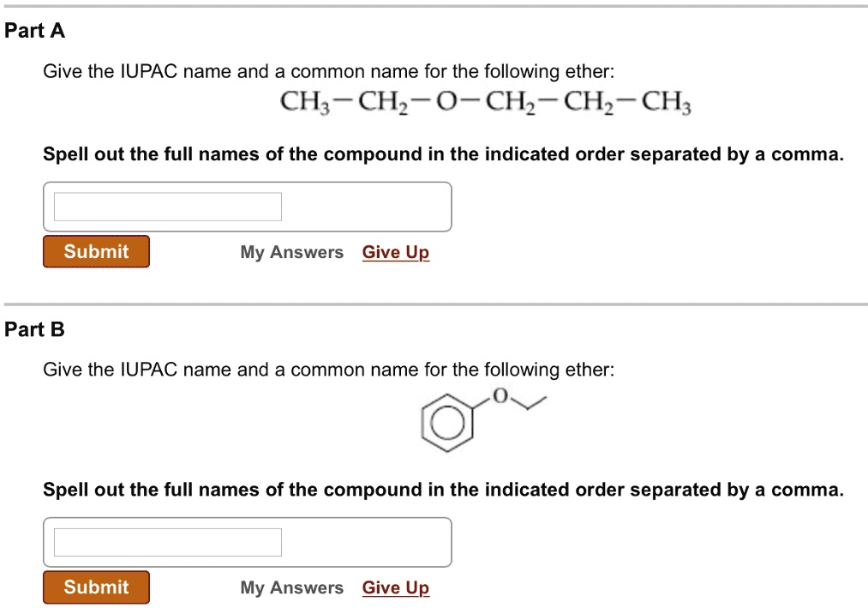Click the Part A ether question text

329,72
